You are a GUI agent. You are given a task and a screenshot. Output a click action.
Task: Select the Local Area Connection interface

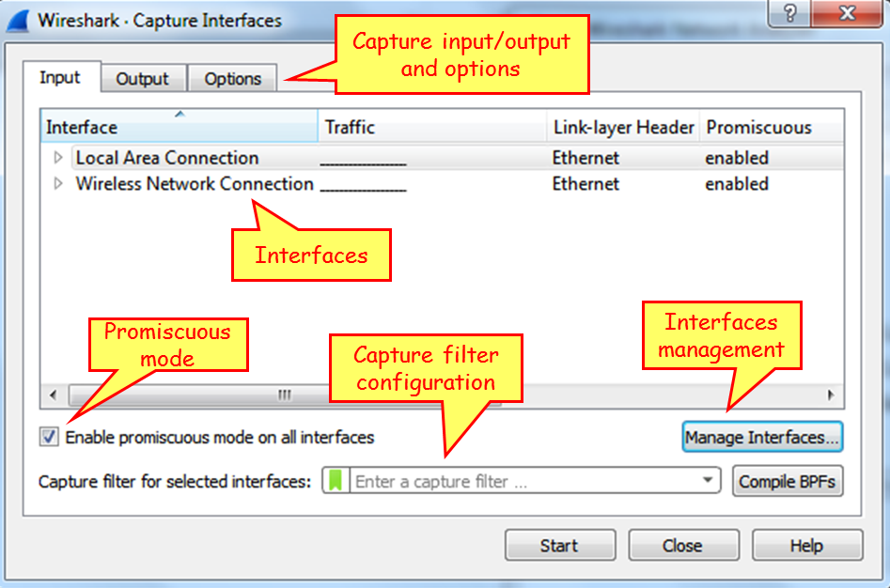tap(167, 158)
